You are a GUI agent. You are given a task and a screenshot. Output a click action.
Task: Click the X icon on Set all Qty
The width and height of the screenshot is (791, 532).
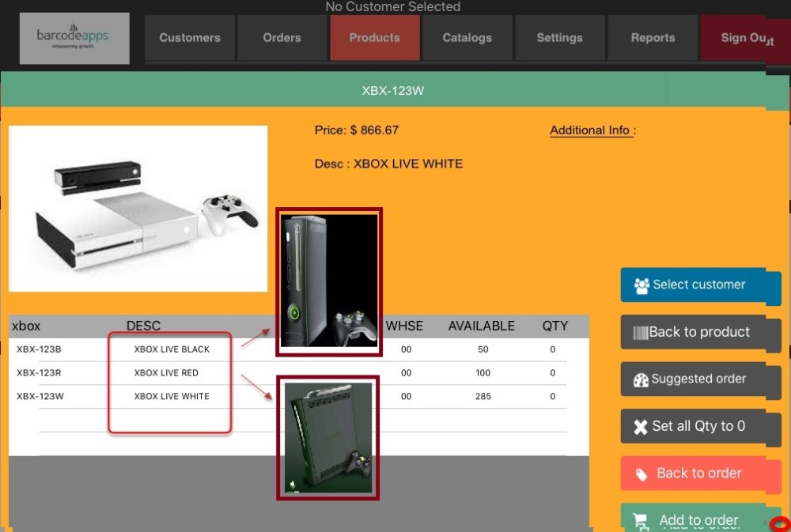click(x=641, y=427)
